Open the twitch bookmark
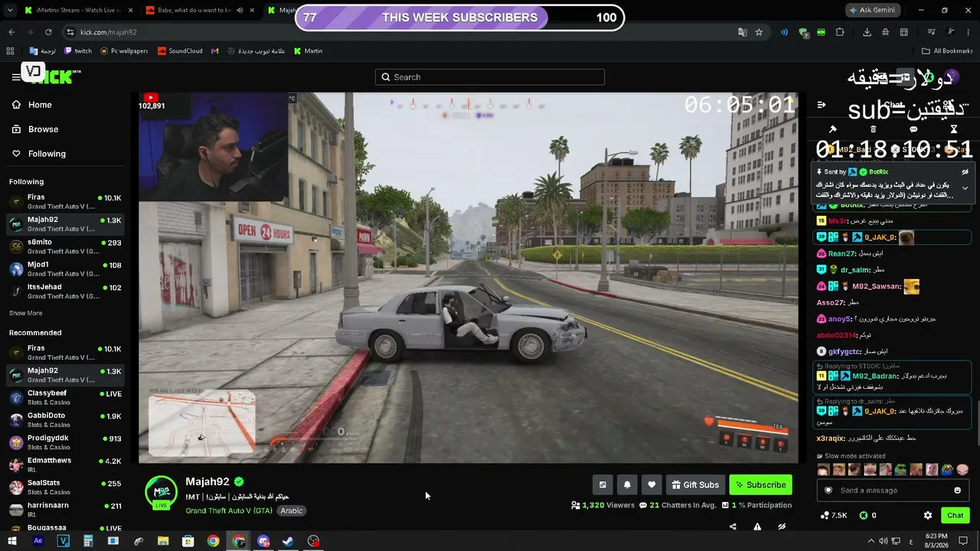 [78, 51]
